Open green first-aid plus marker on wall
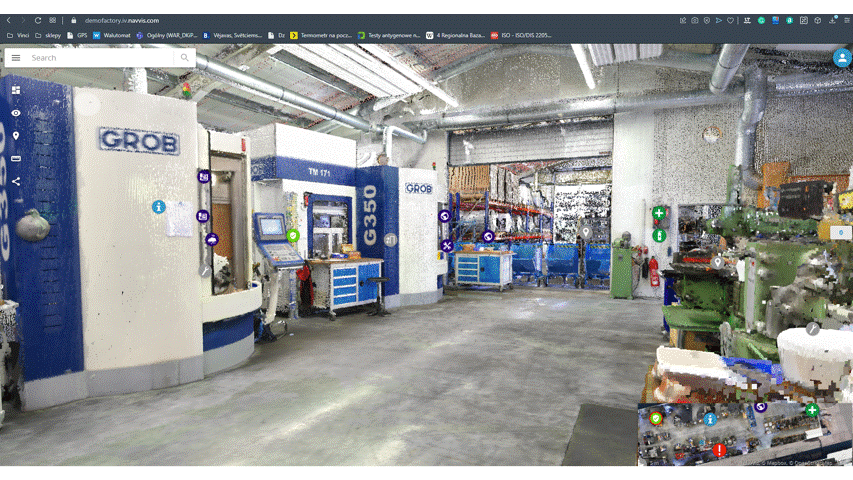This screenshot has height=480, width=853. pyautogui.click(x=659, y=213)
